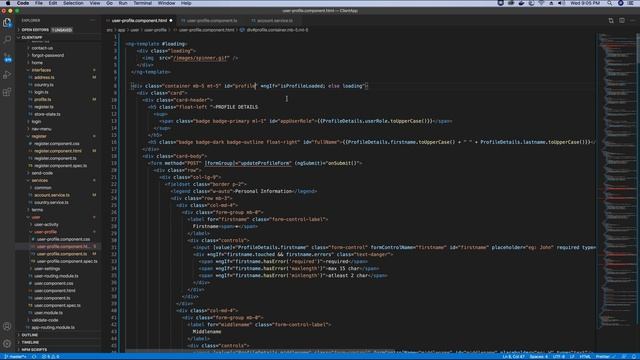Click the Spaces indentation setting in status bar
Viewport: 640px width, 360px height.
[538, 357]
